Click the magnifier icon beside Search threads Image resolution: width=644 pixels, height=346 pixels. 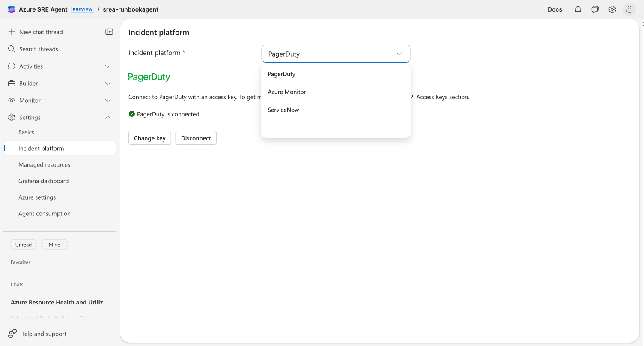click(x=12, y=49)
